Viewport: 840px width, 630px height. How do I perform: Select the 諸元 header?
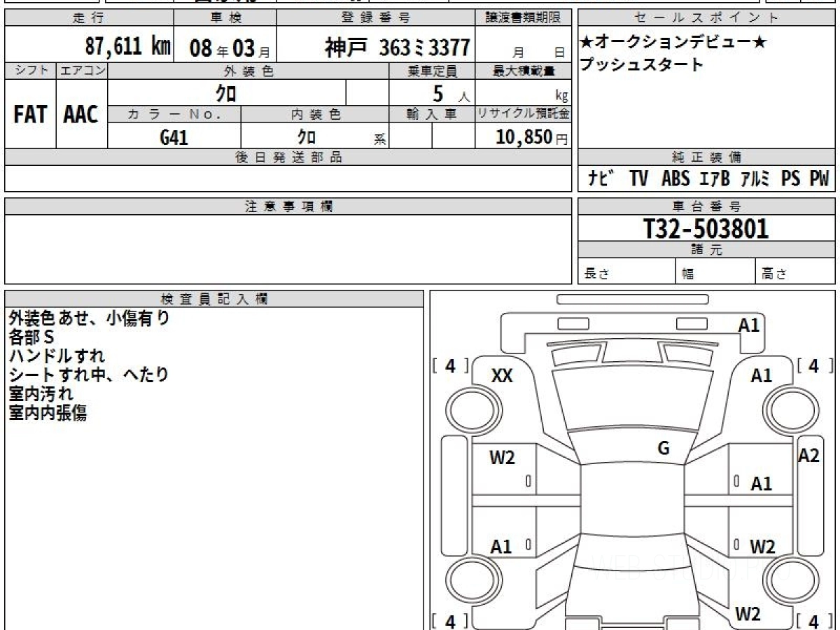[706, 251]
